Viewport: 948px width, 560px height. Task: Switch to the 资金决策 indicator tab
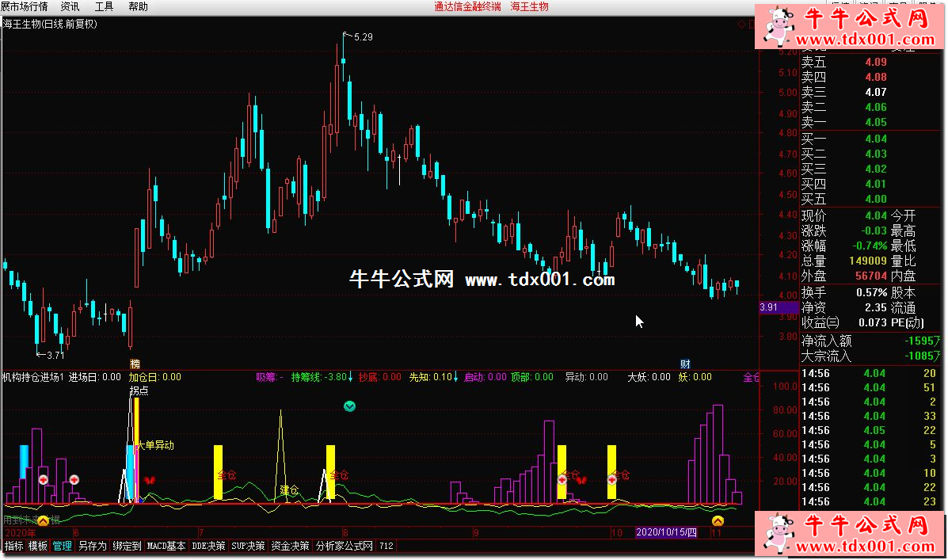tap(290, 546)
